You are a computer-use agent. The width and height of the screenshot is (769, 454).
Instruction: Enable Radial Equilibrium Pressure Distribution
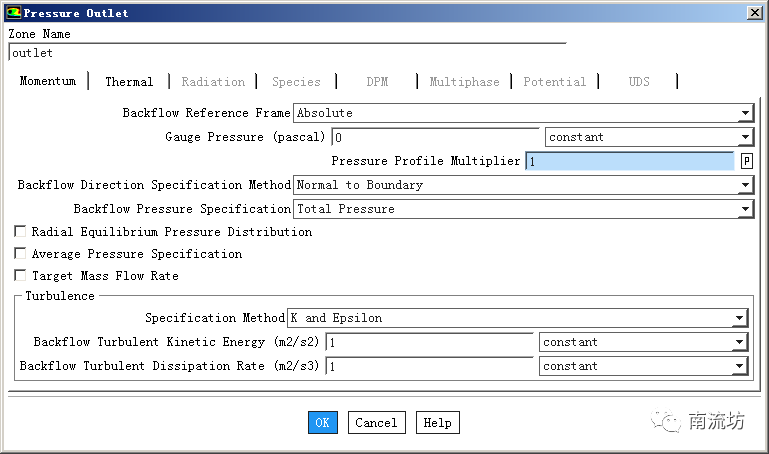(20, 232)
